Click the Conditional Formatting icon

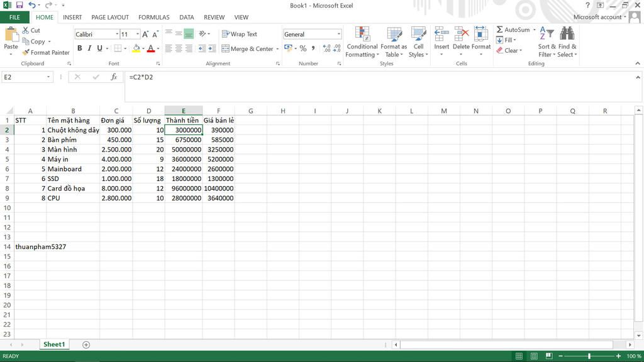362,35
